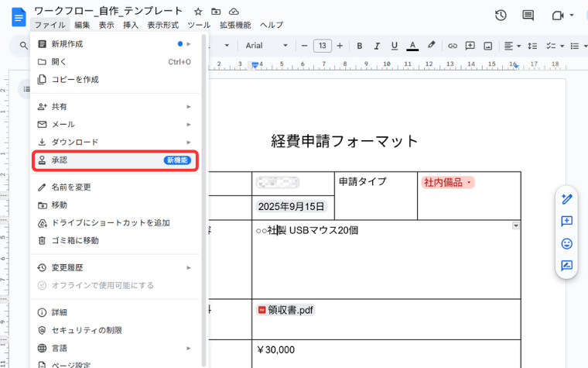This screenshot has height=368, width=588.
Task: Select the 承認 menu item
Action: pyautogui.click(x=115, y=160)
